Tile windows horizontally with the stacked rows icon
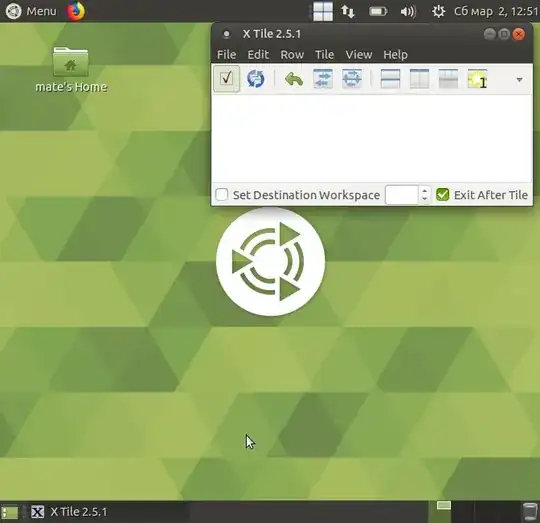540x523 pixels. point(390,79)
